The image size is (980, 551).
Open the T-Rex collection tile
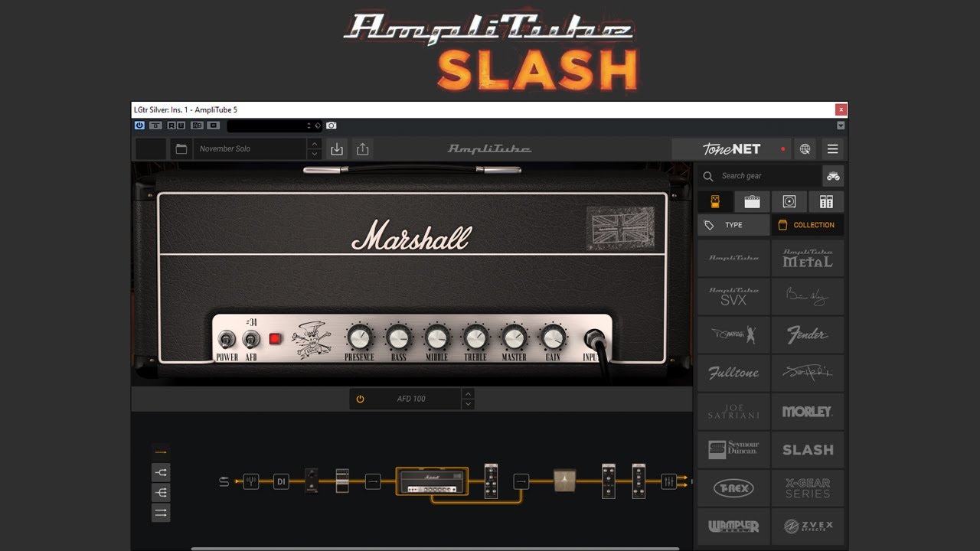pyautogui.click(x=733, y=487)
